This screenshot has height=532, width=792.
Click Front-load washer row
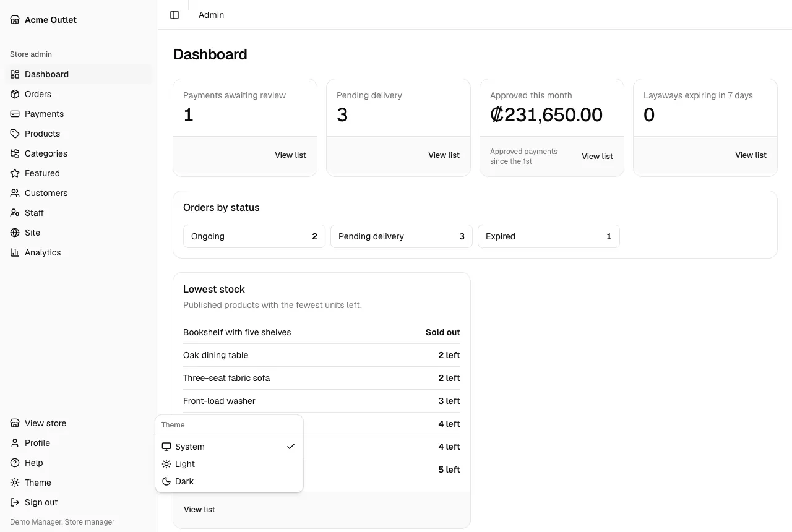point(322,401)
